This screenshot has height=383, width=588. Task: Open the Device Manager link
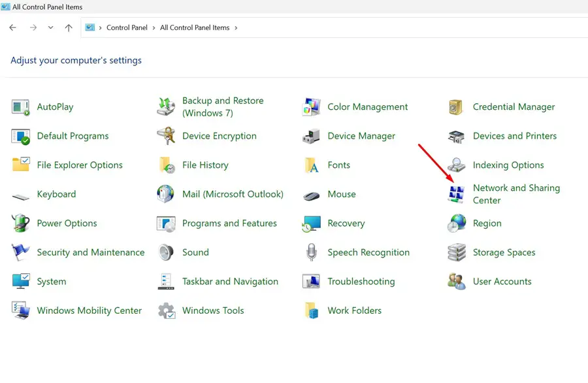(361, 136)
